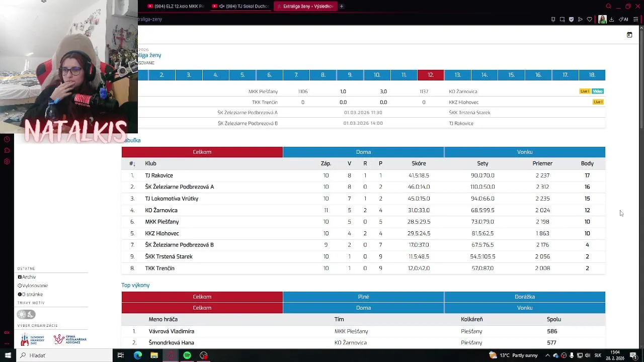Click TKK Trenčín in the standings
Viewport: 644px width, 362px height.
pyautogui.click(x=159, y=268)
